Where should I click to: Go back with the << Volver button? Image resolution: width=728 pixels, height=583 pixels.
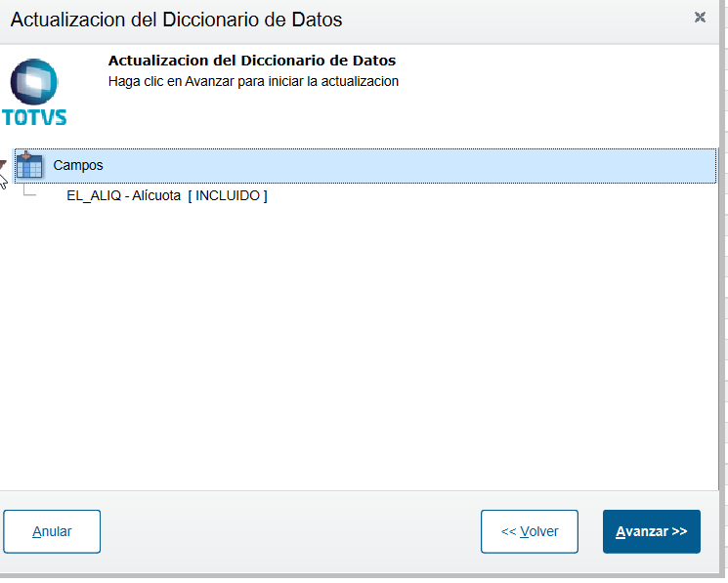coord(530,531)
